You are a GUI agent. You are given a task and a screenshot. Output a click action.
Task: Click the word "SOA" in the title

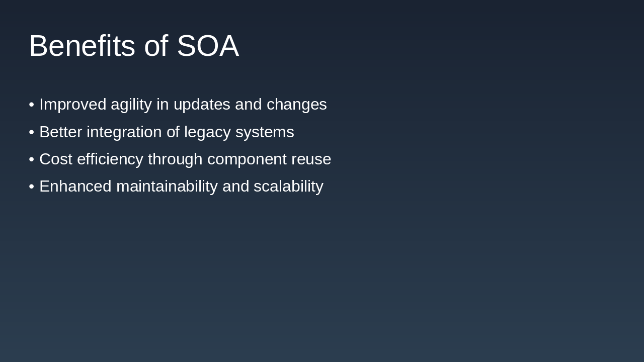[x=208, y=46]
